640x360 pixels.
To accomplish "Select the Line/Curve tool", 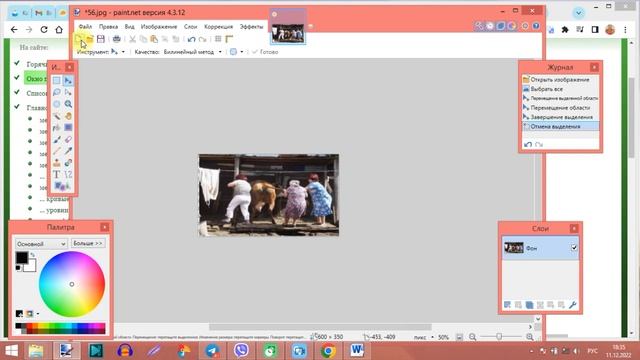I will point(68,175).
